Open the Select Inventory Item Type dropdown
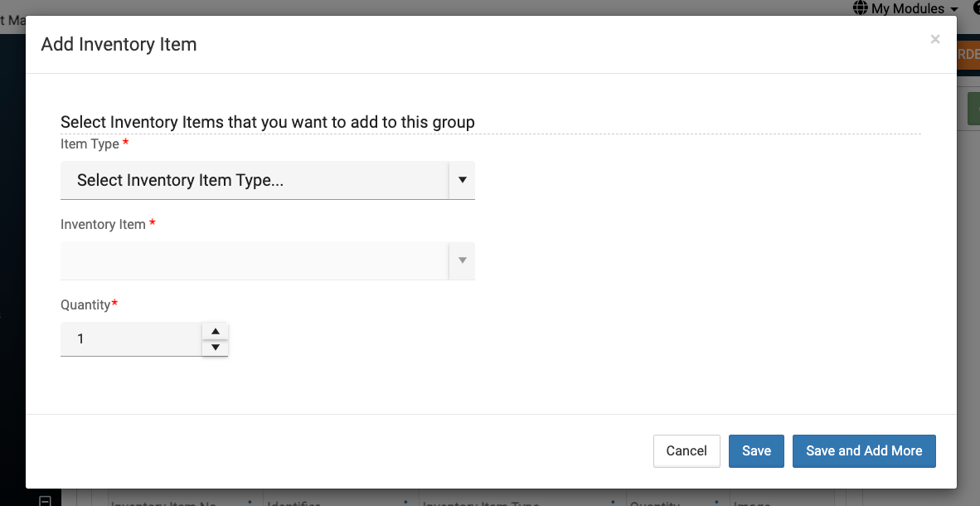Viewport: 980px width, 506px height. click(x=255, y=180)
